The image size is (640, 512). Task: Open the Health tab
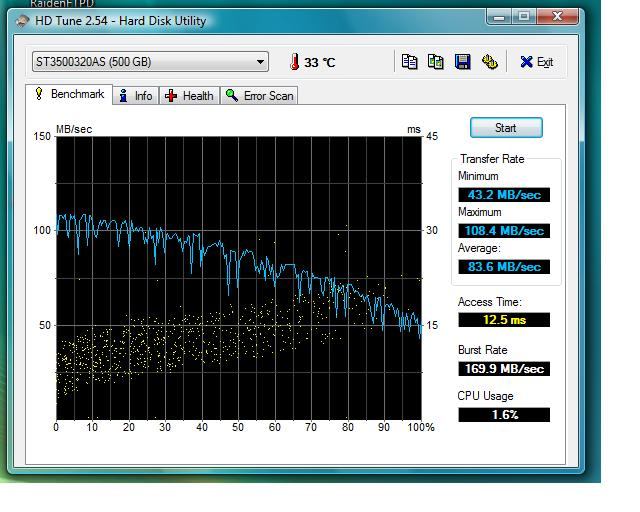[189, 96]
